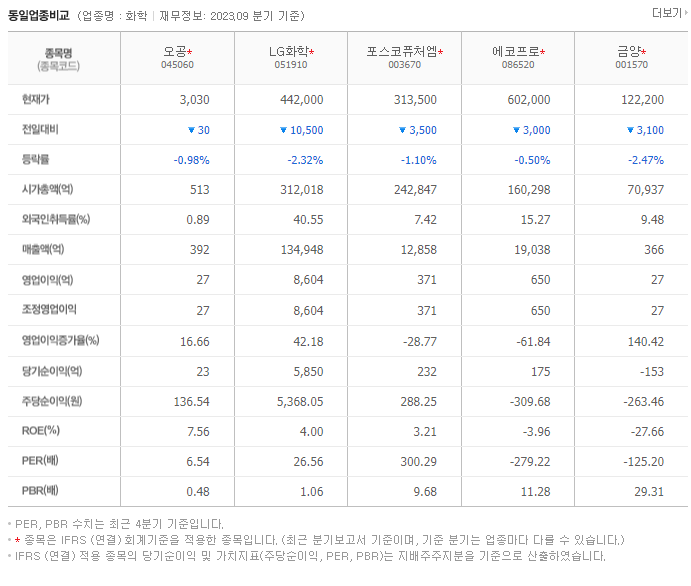Select the 종목명 column header
The width and height of the screenshot is (691, 586).
click(x=59, y=54)
